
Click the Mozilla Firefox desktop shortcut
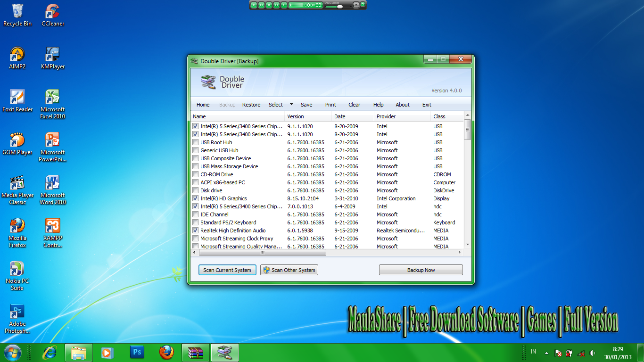pos(17,233)
